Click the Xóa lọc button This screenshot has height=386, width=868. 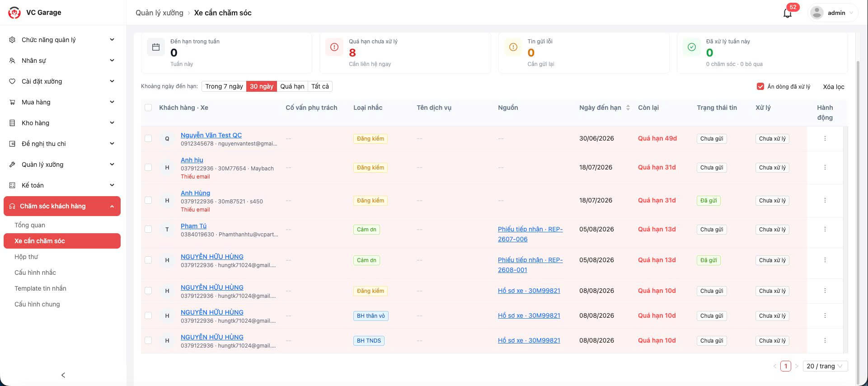834,86
